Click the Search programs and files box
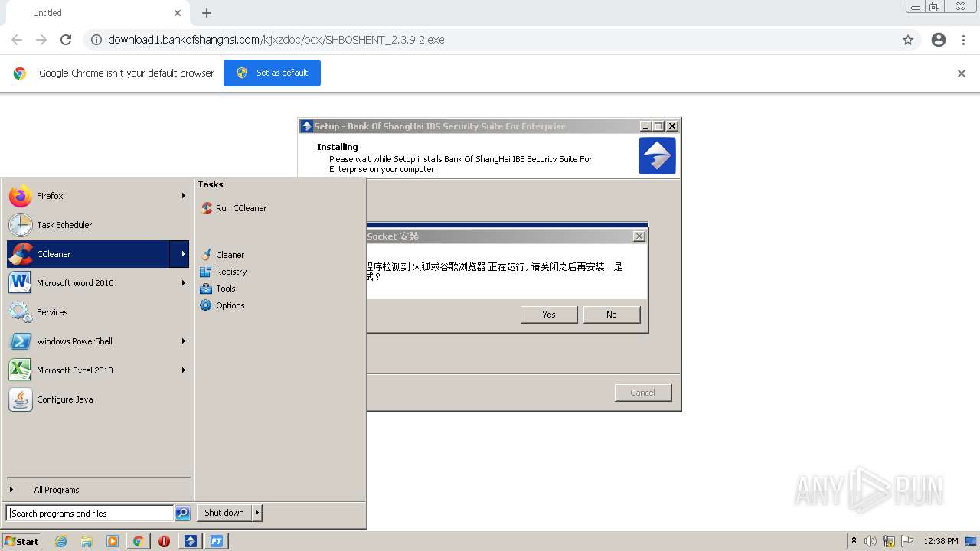Viewport: 980px width, 551px height. point(90,514)
